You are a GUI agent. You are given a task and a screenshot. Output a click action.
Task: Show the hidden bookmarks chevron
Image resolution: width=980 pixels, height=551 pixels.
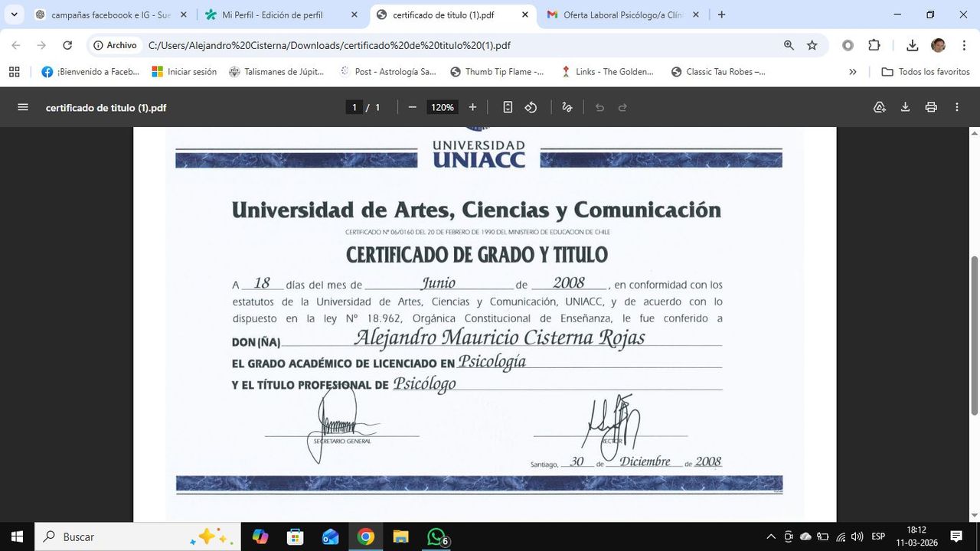[x=853, y=72]
